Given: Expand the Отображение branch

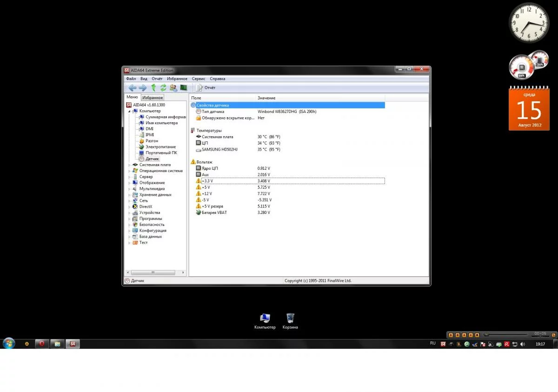Looking at the screenshot, I should (130, 183).
